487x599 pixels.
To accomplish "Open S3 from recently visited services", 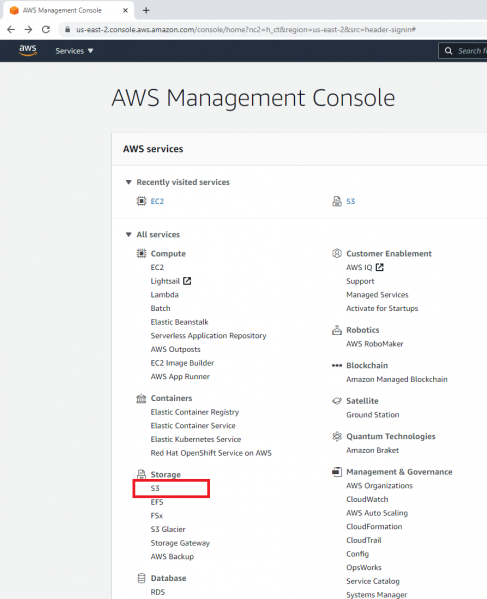I will (351, 201).
